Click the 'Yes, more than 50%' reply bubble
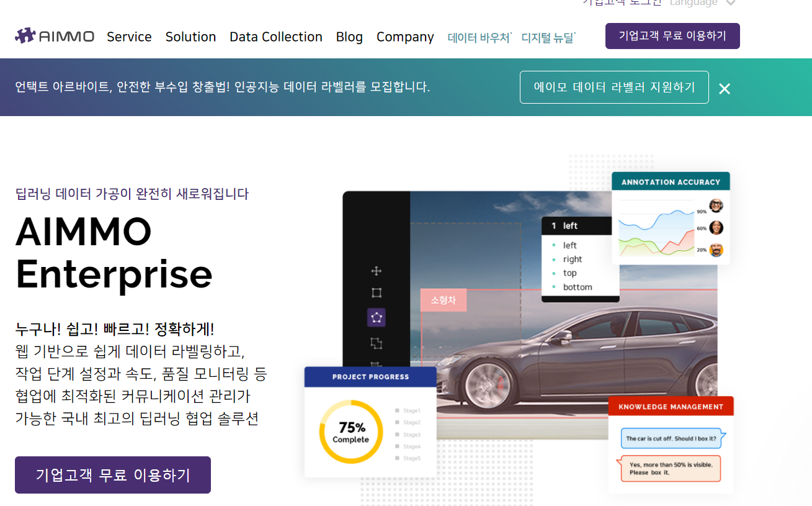Screen dimensions: 812x506 coord(670,469)
